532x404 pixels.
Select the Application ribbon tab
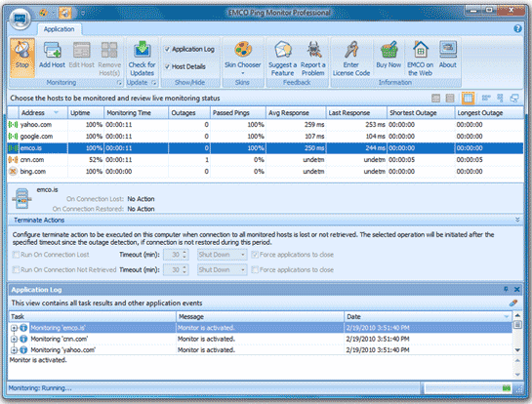tap(59, 29)
